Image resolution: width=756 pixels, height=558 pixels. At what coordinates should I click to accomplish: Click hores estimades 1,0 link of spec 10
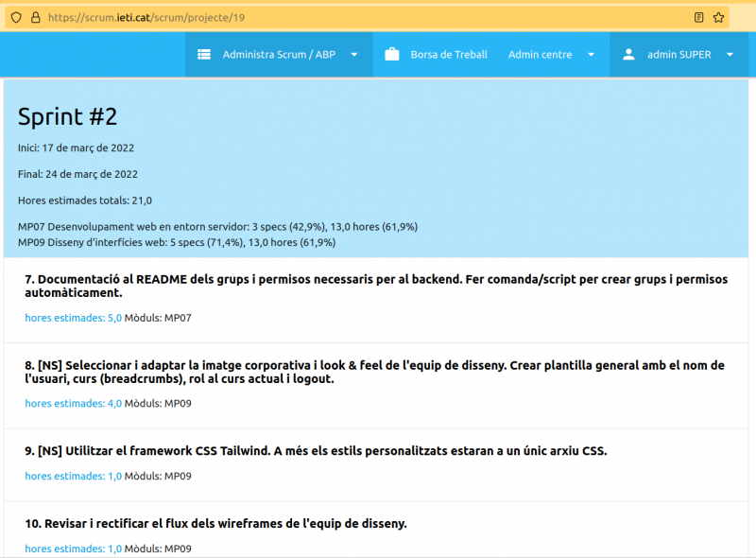[74, 549]
